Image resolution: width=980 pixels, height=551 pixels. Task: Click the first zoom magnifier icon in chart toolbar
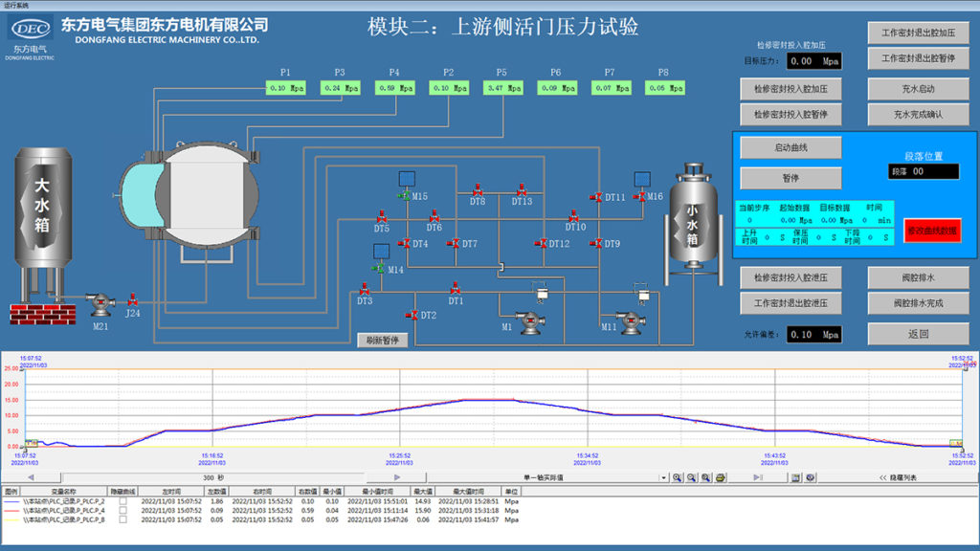tap(677, 477)
